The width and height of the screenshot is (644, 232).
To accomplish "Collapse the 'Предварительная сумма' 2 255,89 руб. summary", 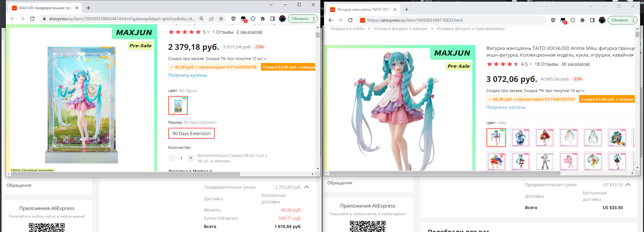I will click(307, 187).
